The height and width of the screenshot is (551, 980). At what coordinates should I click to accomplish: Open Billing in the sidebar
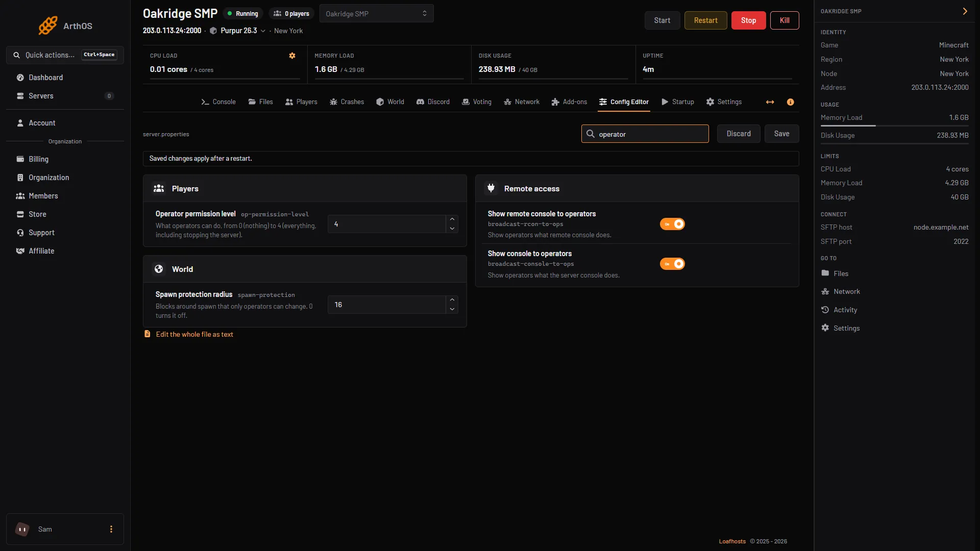(x=65, y=159)
